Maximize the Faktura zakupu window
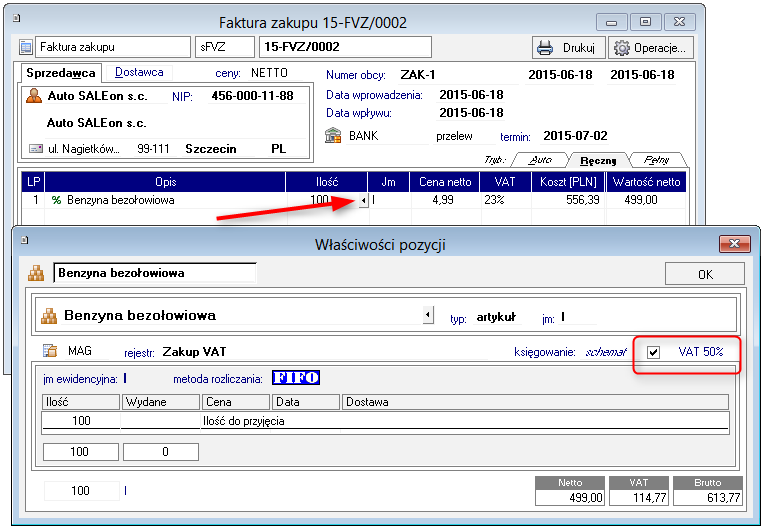This screenshot has height=527, width=762. (645, 22)
